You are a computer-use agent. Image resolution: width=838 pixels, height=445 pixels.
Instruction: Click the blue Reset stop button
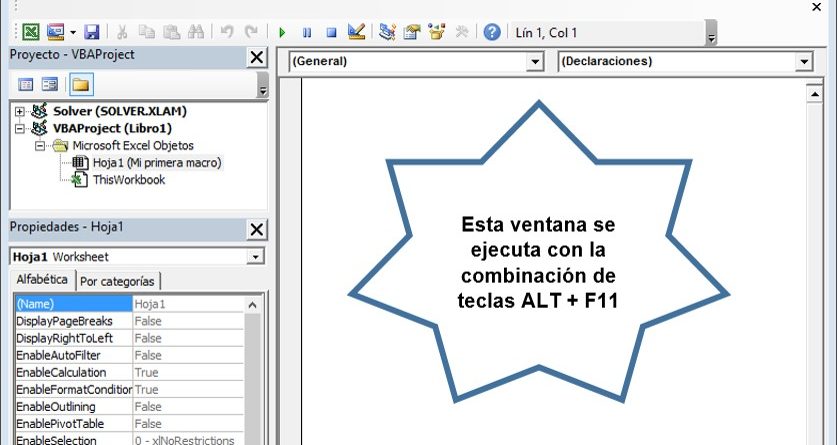(330, 32)
